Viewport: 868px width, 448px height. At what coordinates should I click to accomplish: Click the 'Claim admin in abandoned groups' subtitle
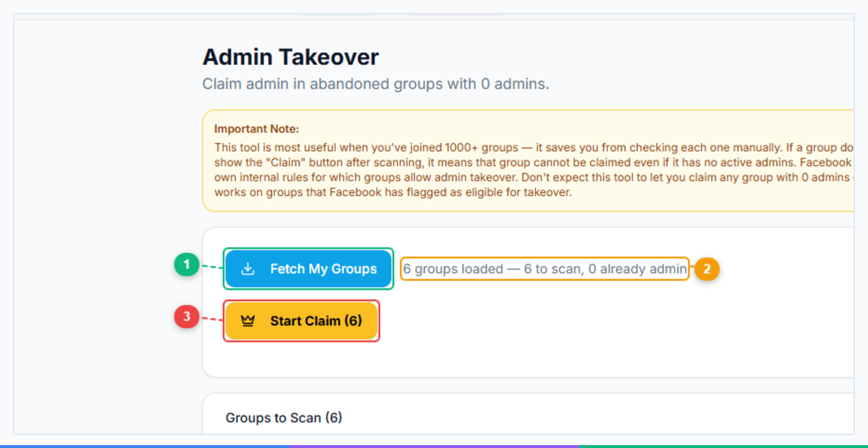click(376, 84)
